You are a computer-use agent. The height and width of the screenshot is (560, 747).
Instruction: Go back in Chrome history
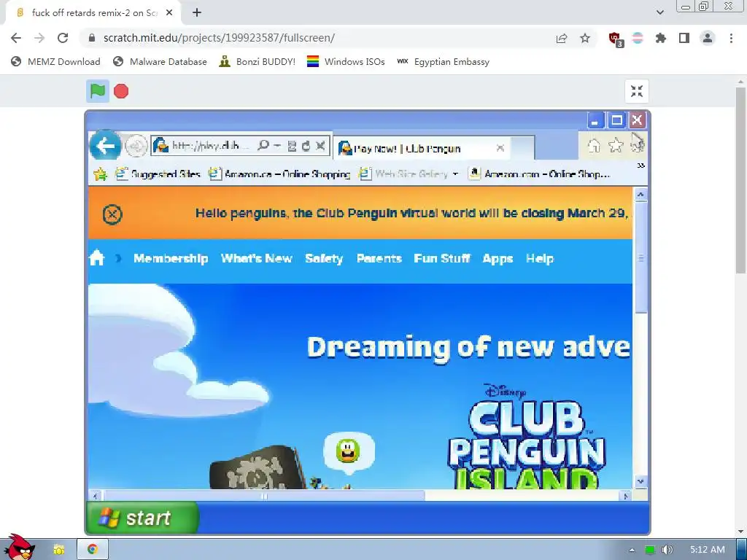tap(16, 38)
